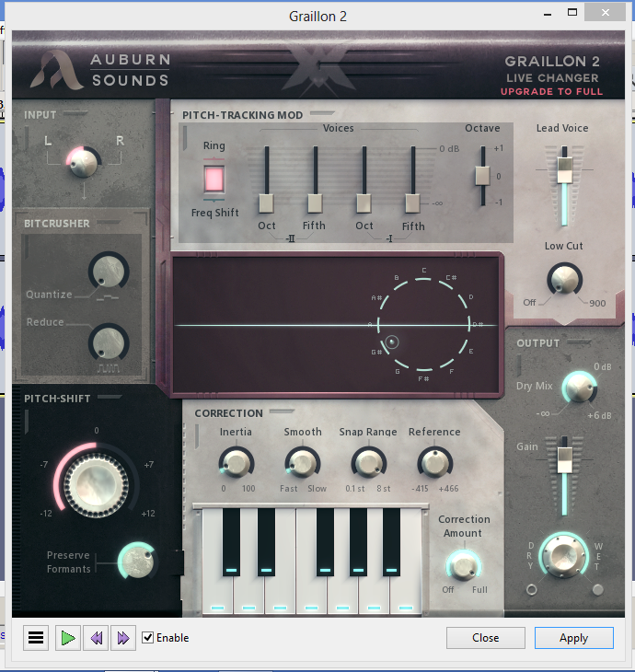Click the Close button
This screenshot has height=672, width=635.
[x=486, y=638]
